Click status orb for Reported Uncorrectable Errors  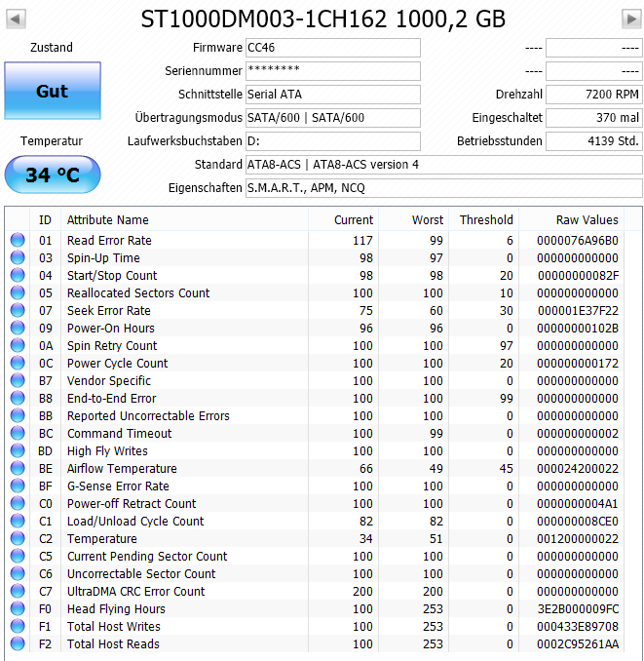(18, 415)
